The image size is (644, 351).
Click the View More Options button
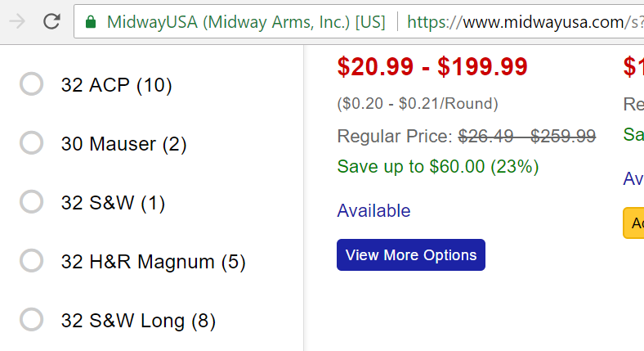click(x=411, y=254)
